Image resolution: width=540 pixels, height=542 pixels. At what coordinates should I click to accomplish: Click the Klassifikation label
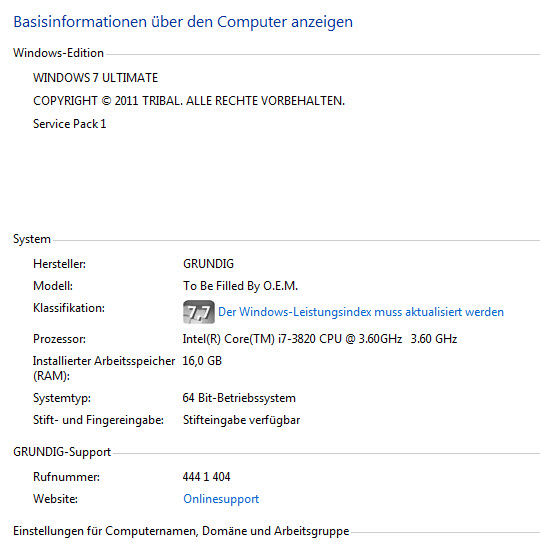[69, 308]
